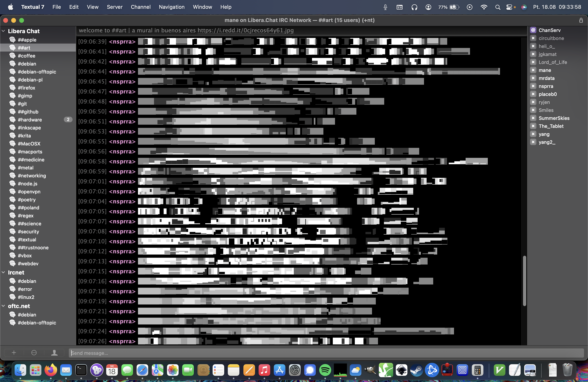Select the #gimp channel
Viewport: 588px width, 382px height.
(x=25, y=96)
